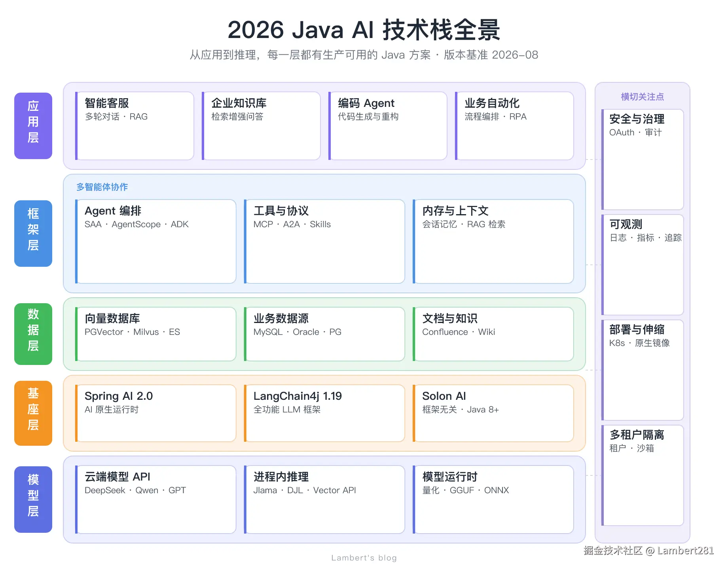
Task: Click the 模型层 indigo layer label
Action: coord(33,500)
